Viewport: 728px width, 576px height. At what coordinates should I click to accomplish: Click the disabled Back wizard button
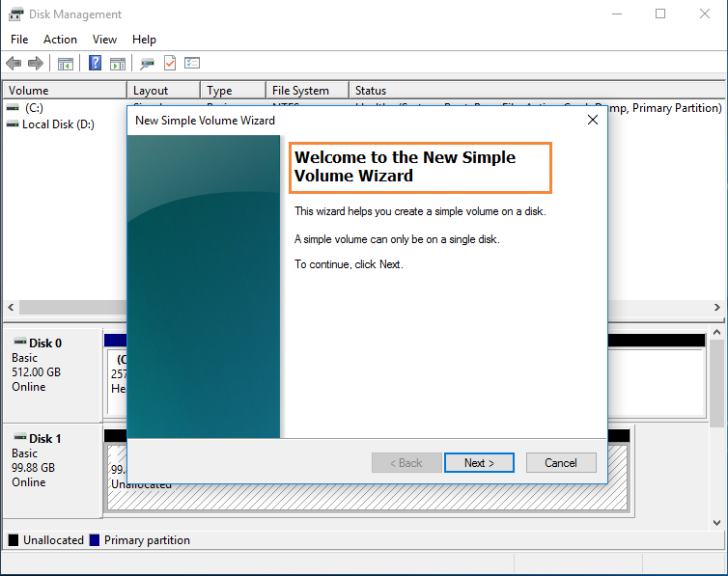(406, 463)
